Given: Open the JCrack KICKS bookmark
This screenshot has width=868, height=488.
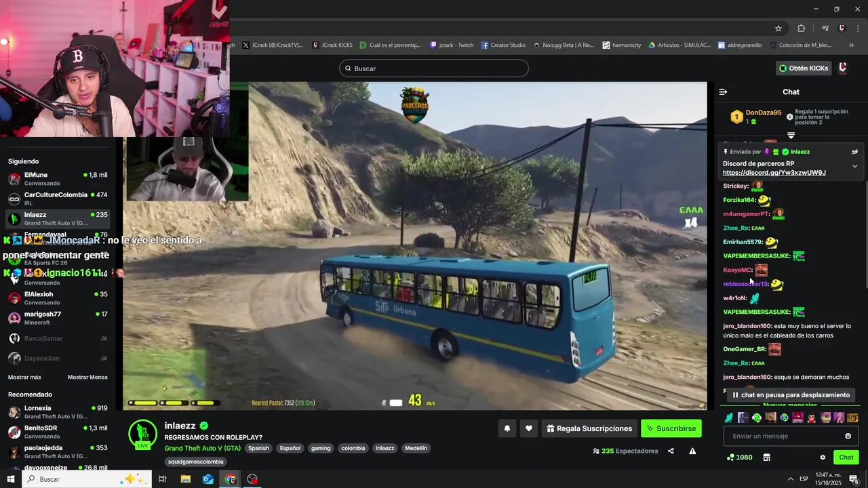Looking at the screenshot, I should pyautogui.click(x=332, y=45).
